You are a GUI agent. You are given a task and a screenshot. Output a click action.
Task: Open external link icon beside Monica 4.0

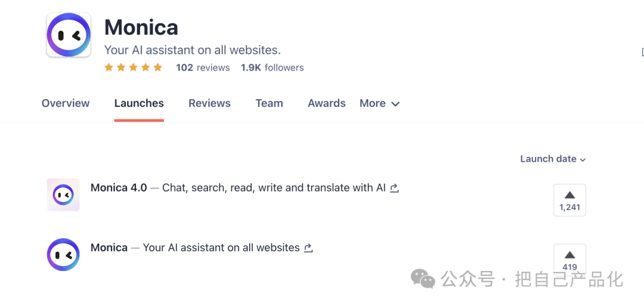pos(394,188)
